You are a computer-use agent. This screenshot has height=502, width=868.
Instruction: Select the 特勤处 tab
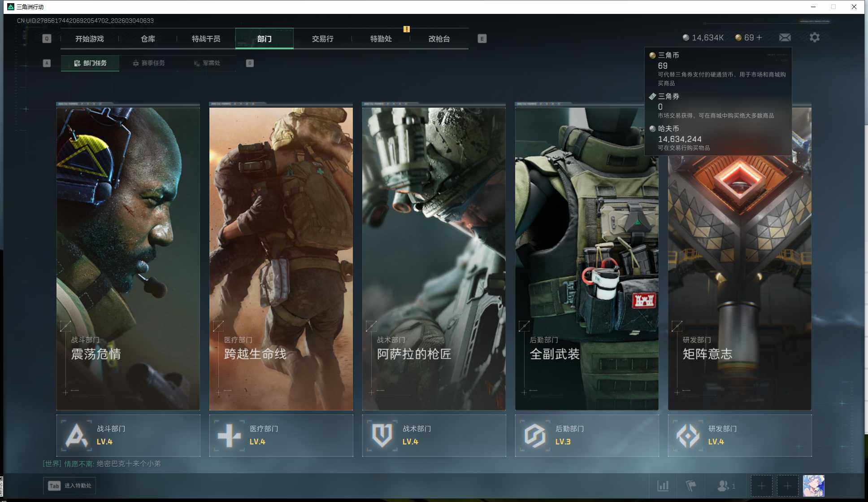coord(381,39)
